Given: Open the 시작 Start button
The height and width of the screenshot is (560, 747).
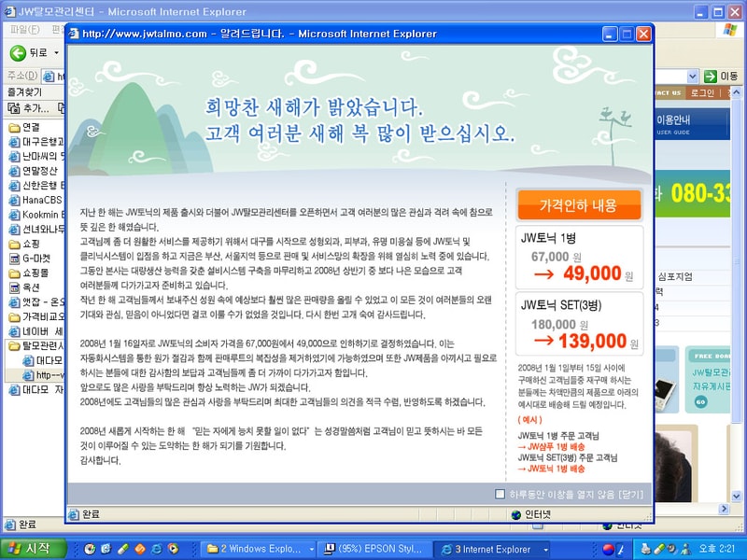Looking at the screenshot, I should pos(33,549).
